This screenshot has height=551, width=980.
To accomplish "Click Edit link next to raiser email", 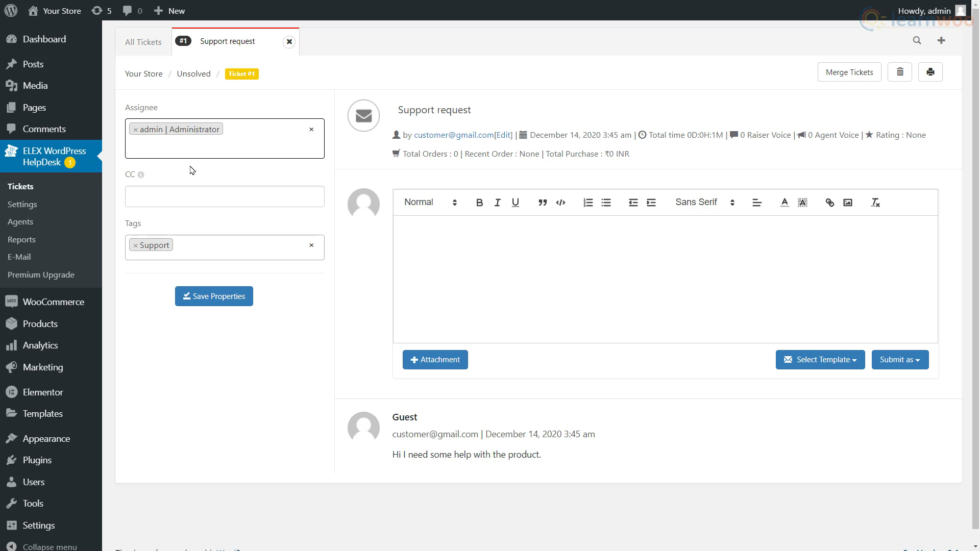I will pos(503,135).
